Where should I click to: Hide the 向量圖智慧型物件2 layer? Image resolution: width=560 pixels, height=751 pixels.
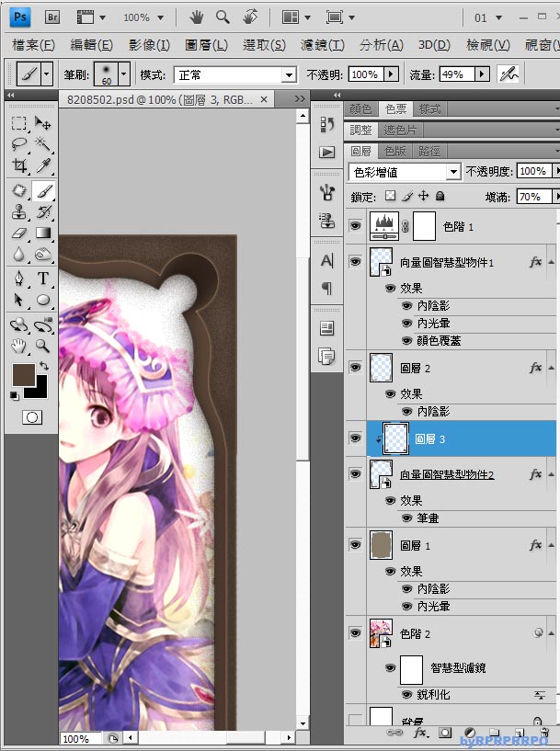[356, 473]
